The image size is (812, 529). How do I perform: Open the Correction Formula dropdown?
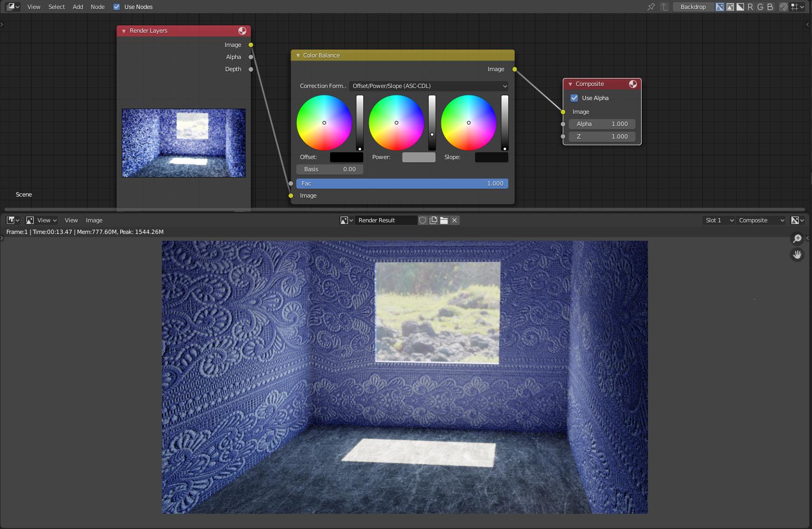[428, 86]
